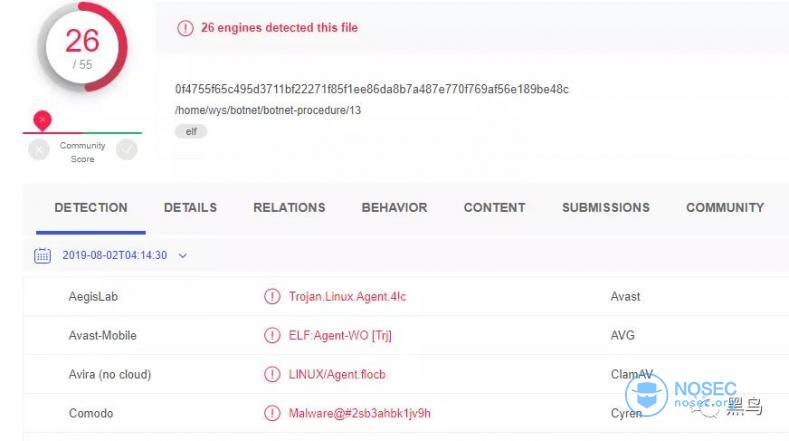
Task: Open the RELATIONS tab
Action: click(x=289, y=207)
